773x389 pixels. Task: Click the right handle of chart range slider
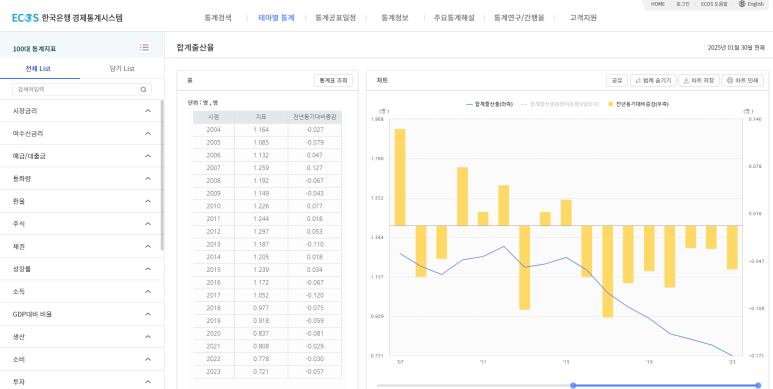pos(758,386)
